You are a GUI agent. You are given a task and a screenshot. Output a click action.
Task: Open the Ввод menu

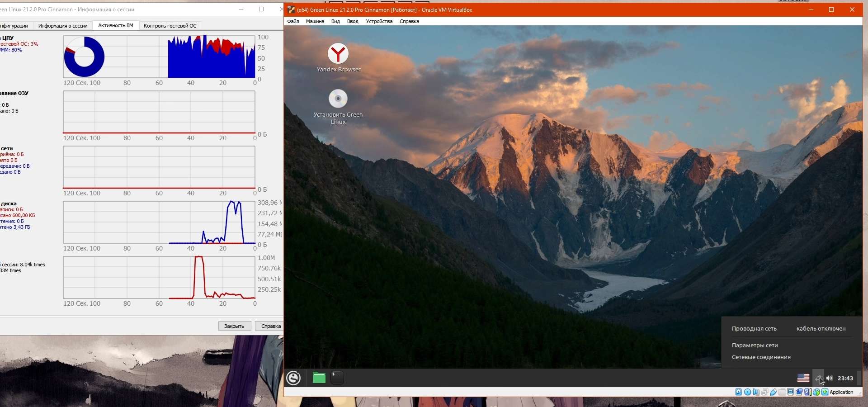[353, 21]
